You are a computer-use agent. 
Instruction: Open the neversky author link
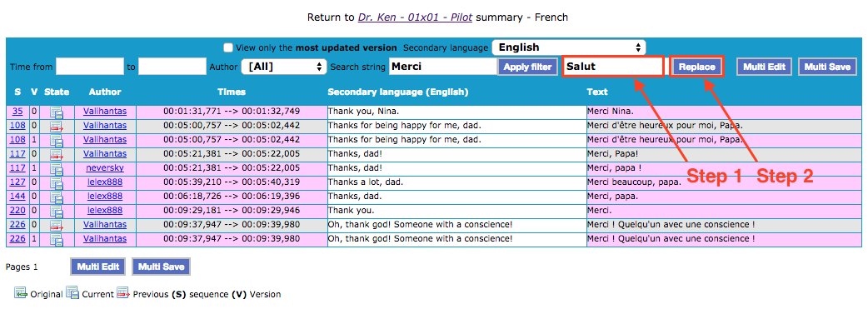105,167
